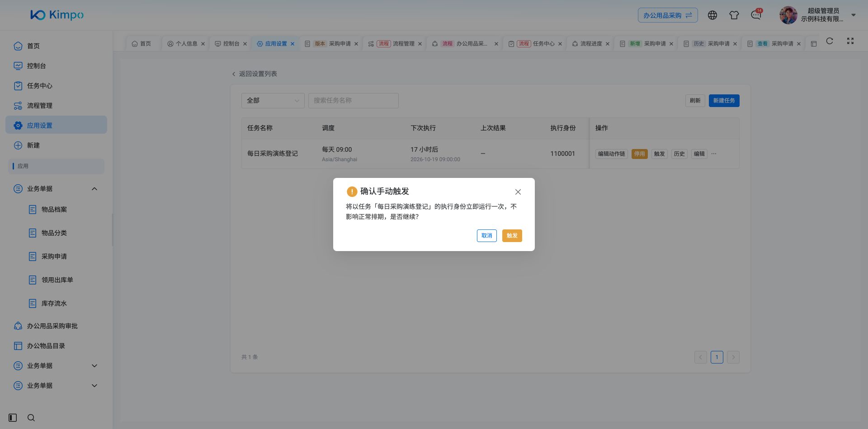The width and height of the screenshot is (868, 429).
Task: Open the language globe icon
Action: click(x=712, y=15)
